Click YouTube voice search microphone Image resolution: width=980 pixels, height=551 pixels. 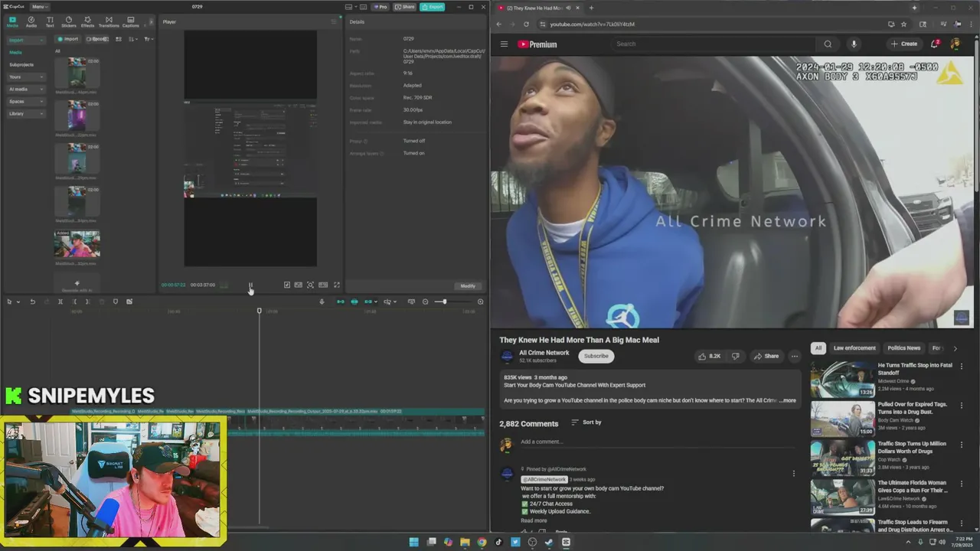pyautogui.click(x=854, y=44)
